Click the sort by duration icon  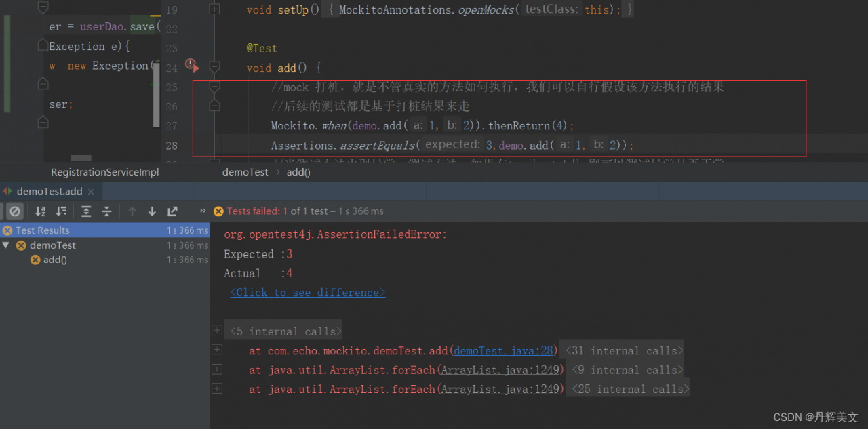coord(62,211)
